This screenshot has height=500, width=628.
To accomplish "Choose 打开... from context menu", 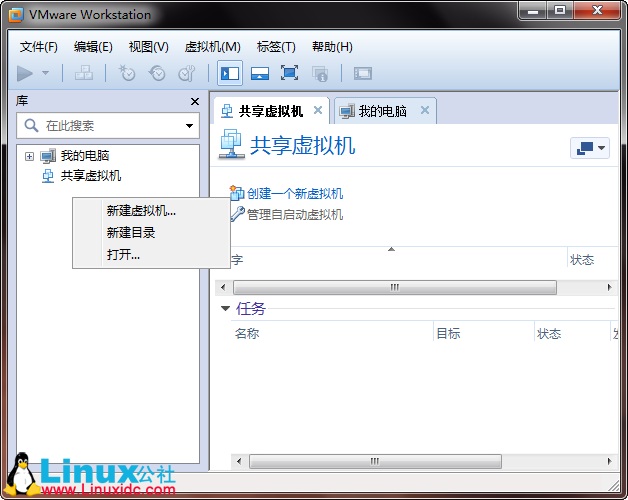I will pyautogui.click(x=151, y=254).
